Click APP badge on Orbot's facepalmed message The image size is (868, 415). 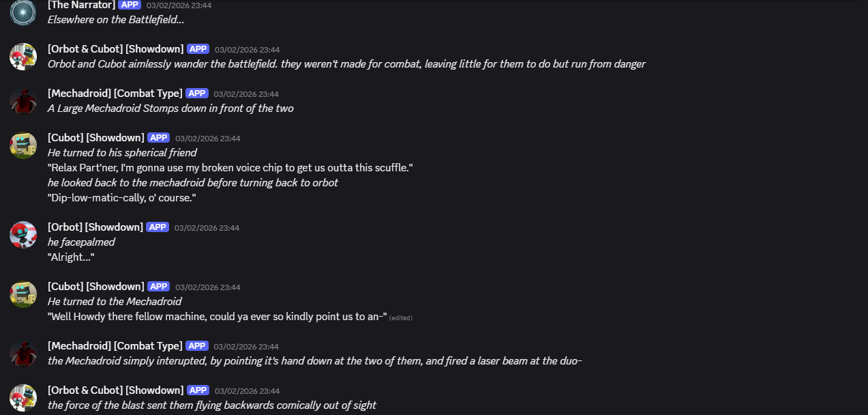(x=158, y=227)
